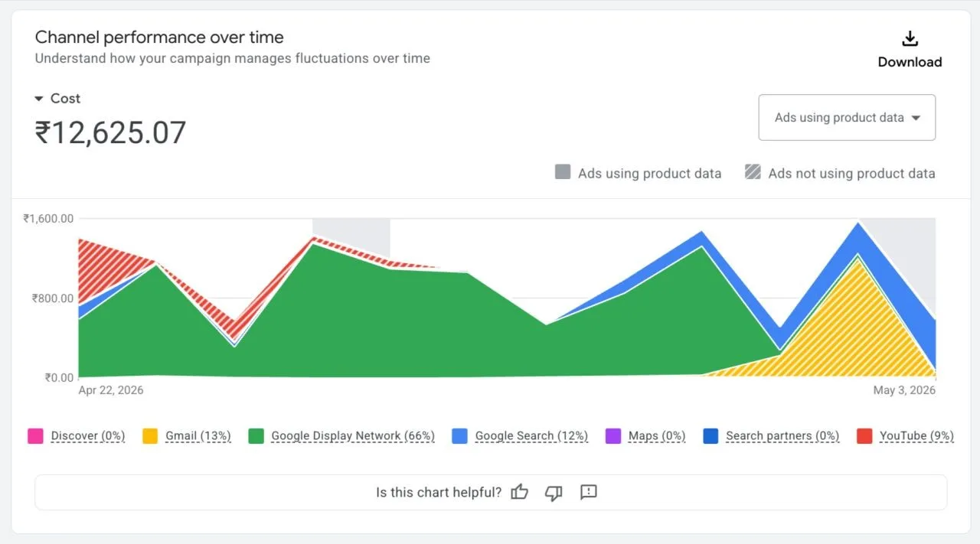Click the Channel performance over time title
Viewport: 980px width, 544px height.
pos(159,37)
